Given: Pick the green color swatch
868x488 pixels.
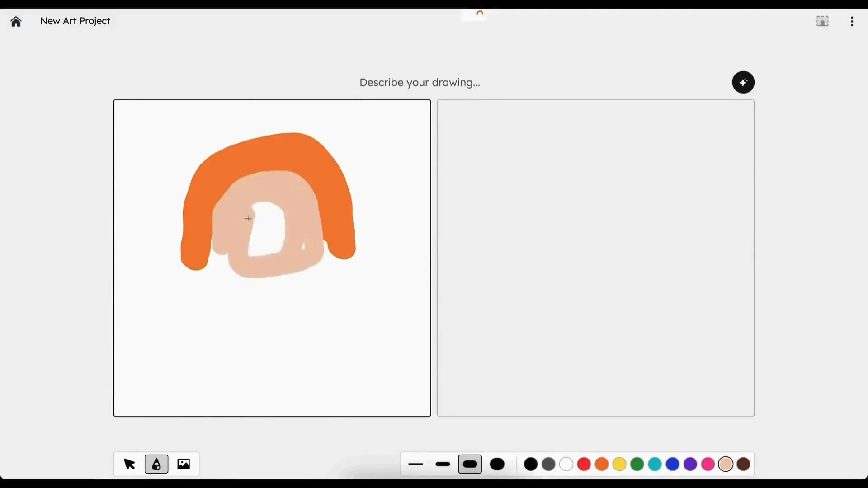Looking at the screenshot, I should (x=637, y=465).
